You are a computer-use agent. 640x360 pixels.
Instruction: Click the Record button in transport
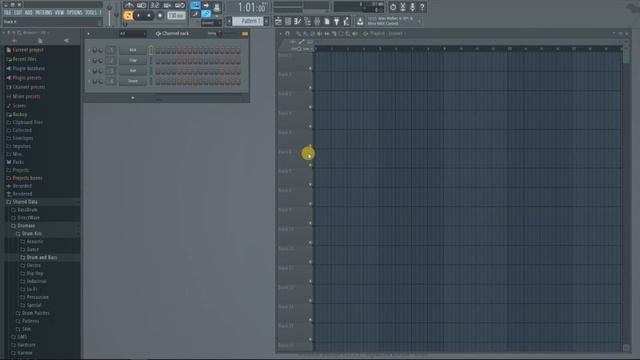pyautogui.click(x=160, y=16)
